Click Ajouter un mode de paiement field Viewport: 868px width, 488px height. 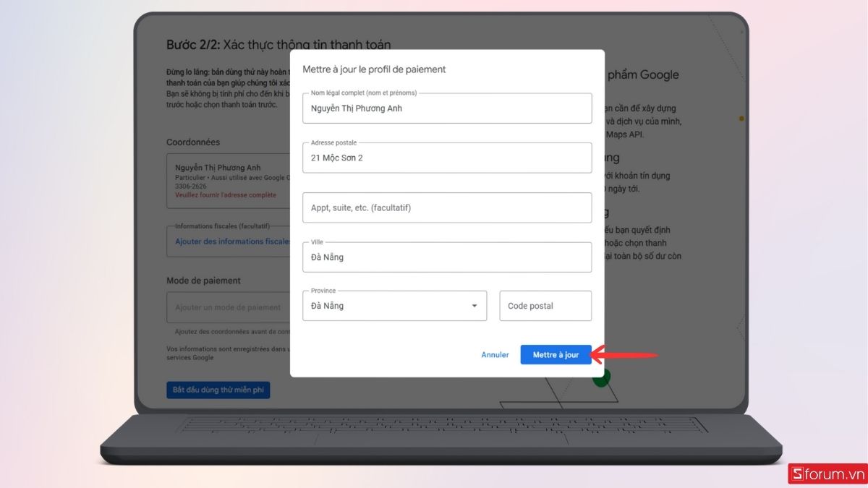pyautogui.click(x=228, y=307)
